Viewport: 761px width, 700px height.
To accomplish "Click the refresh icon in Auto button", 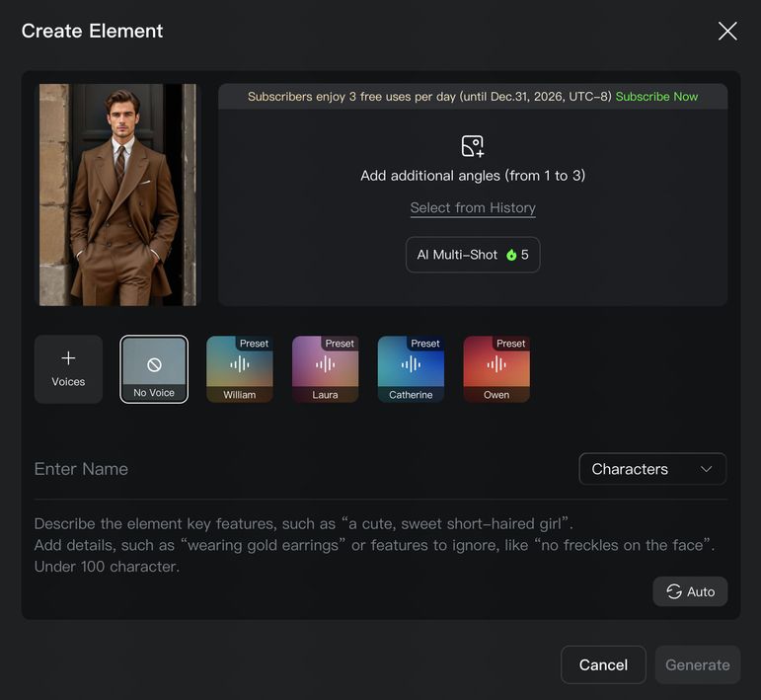I will pyautogui.click(x=674, y=591).
